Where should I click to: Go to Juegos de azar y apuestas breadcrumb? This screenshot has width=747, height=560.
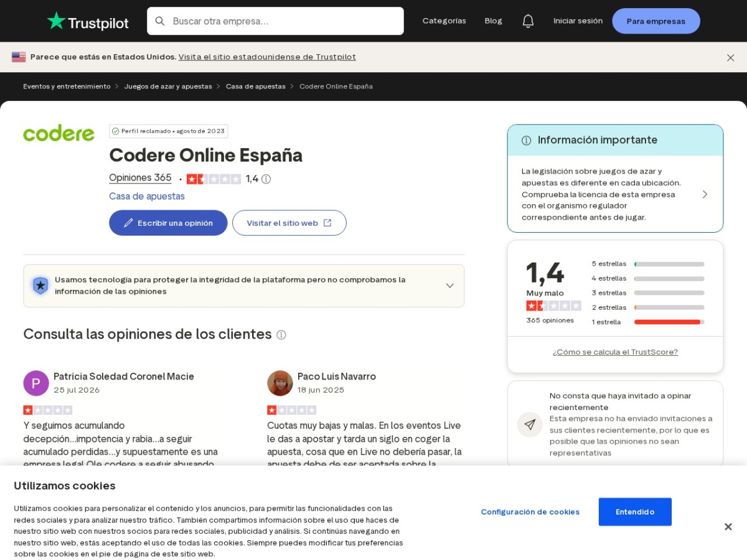click(168, 86)
